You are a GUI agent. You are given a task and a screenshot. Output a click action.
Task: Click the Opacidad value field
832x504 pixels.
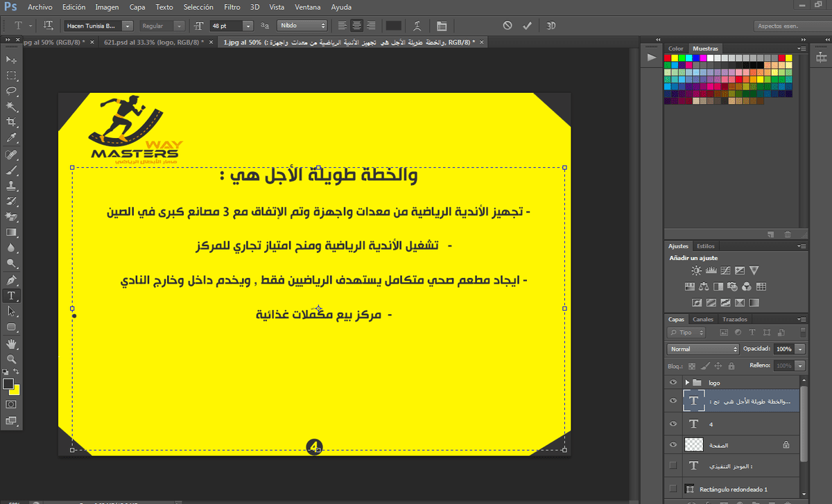tap(783, 349)
